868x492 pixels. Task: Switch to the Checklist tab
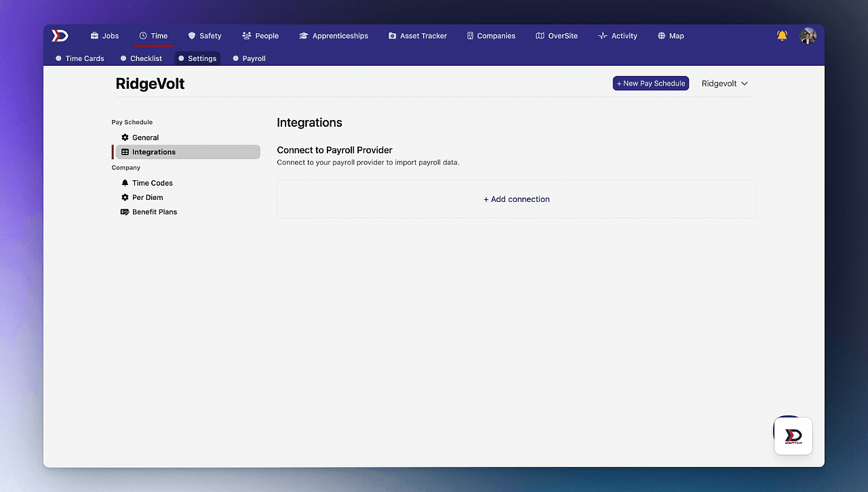(141, 58)
